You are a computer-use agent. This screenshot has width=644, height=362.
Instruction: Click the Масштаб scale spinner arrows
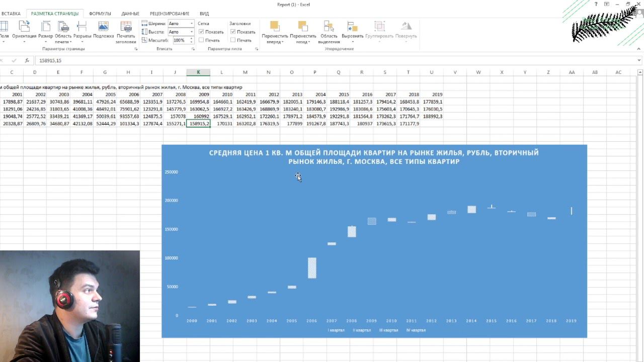click(191, 40)
